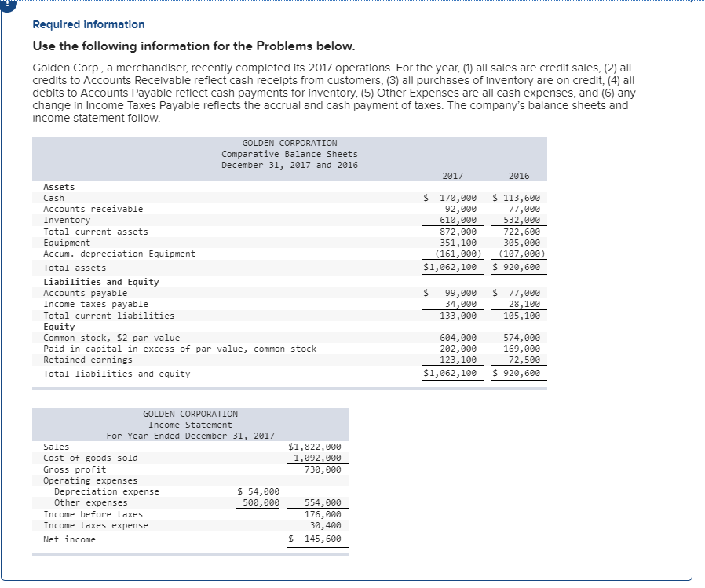Select the Sales amount $1,822,000

click(x=317, y=446)
